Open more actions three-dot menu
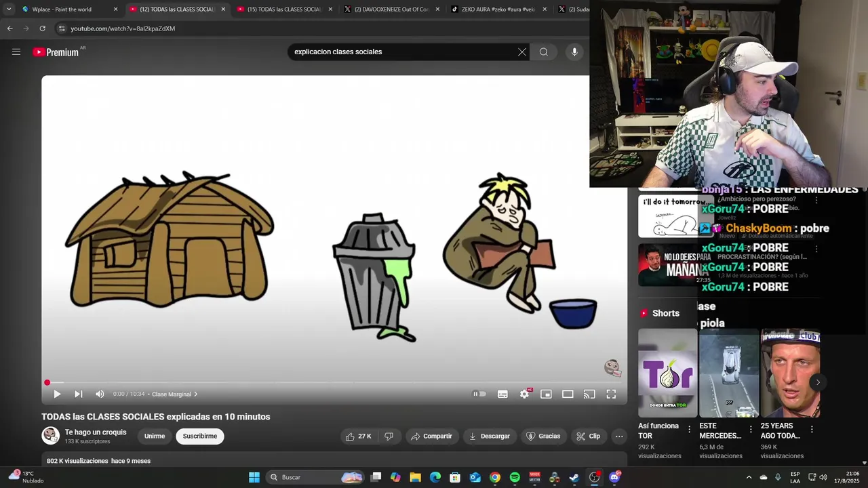 619,436
